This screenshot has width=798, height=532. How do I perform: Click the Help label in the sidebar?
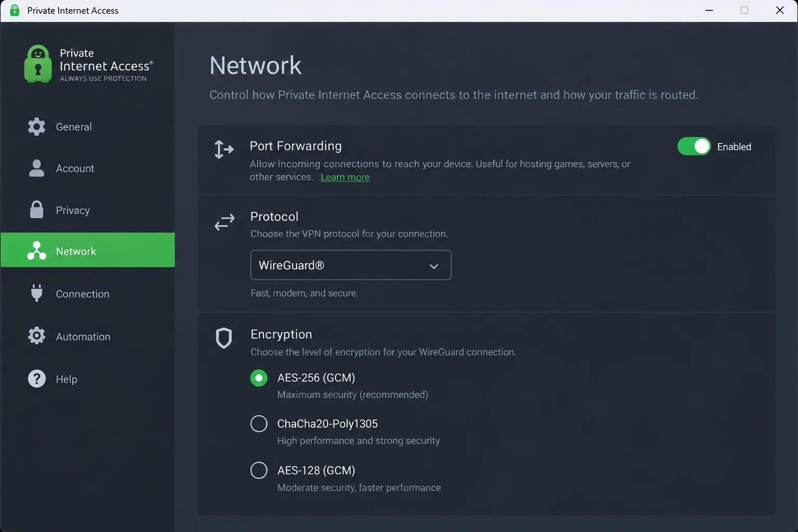(66, 379)
